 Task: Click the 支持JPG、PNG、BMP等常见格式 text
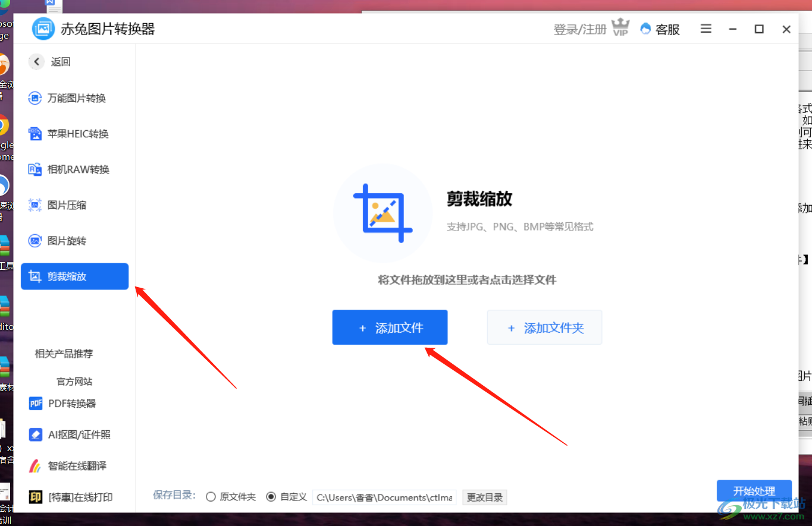(x=520, y=226)
